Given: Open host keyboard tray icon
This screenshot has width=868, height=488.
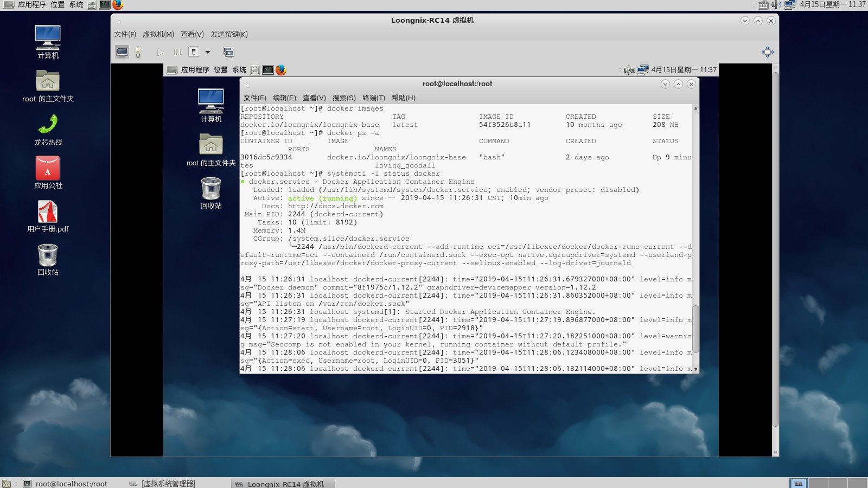Looking at the screenshot, I should [763, 5].
